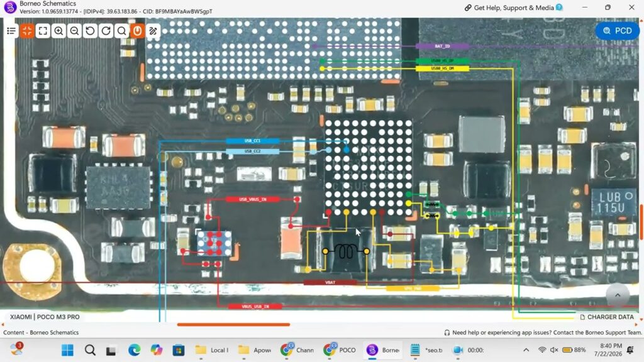Click the Borneo Support Team help message
Screen dimensions: 644x362
tap(547, 332)
